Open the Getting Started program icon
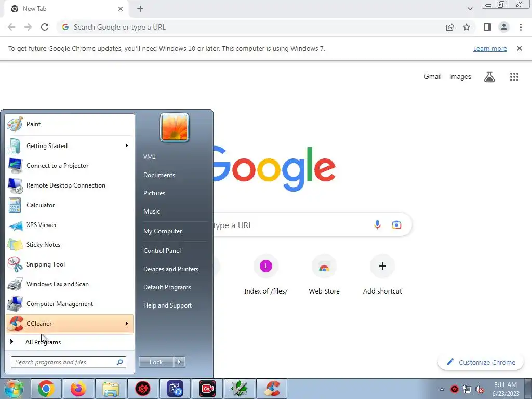 (x=15, y=146)
